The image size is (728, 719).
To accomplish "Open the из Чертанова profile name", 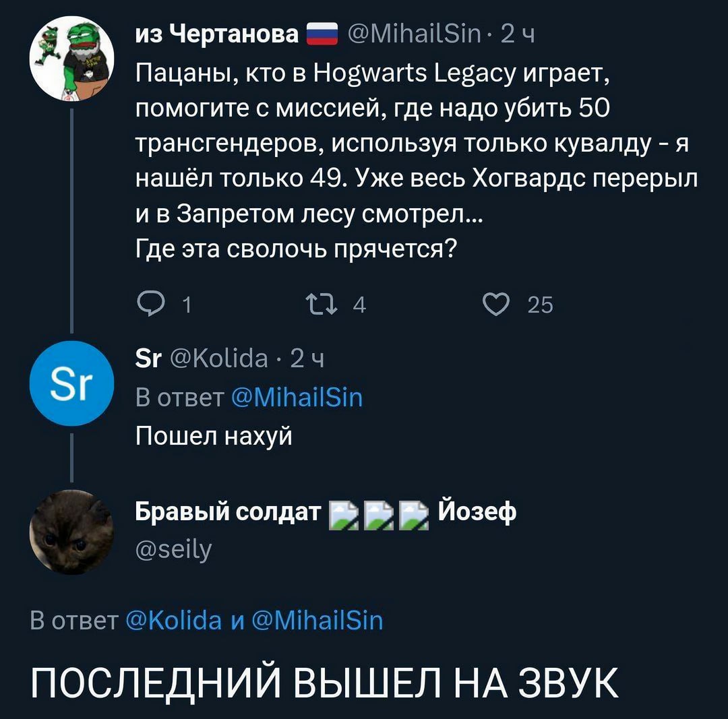I will (x=217, y=33).
